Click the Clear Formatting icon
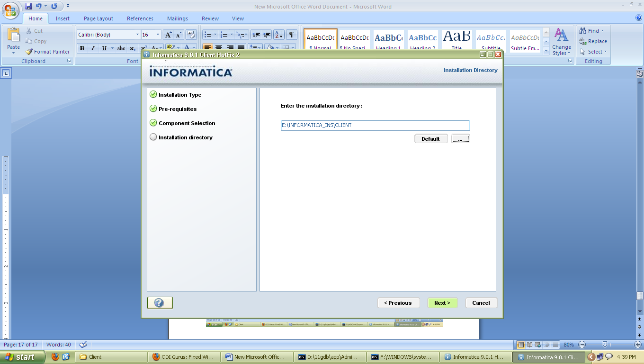Viewport: 644px width, 364px height. [191, 35]
